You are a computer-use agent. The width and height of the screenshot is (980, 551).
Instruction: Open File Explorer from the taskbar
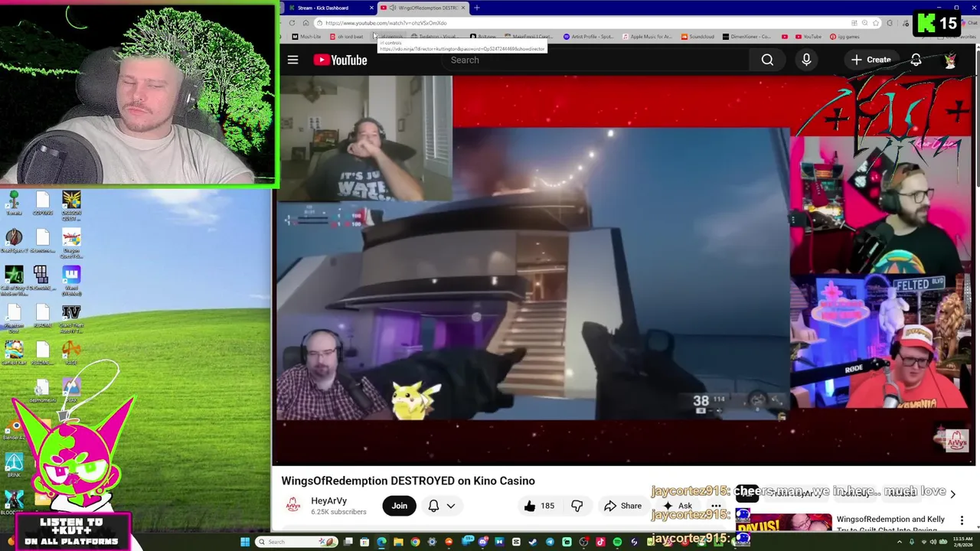[398, 542]
